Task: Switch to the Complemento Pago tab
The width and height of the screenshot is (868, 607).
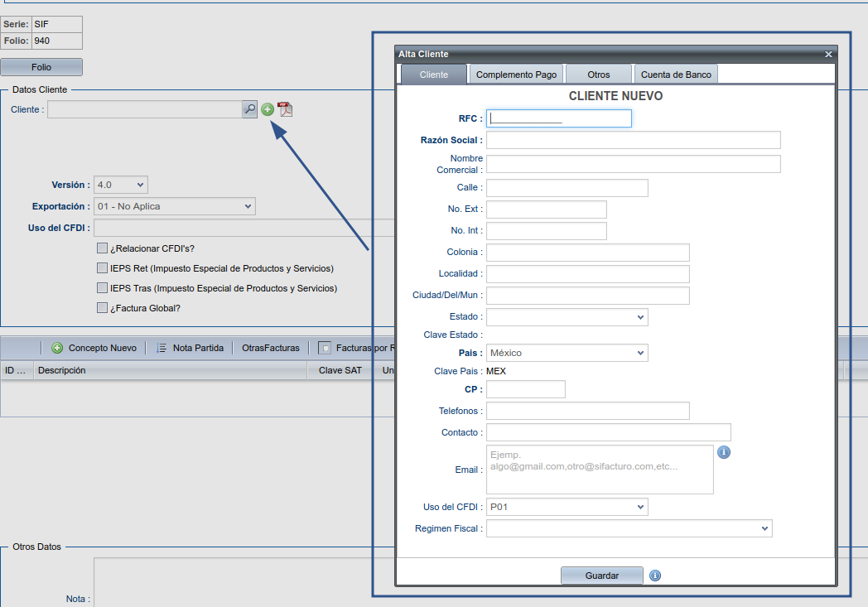Action: [516, 75]
